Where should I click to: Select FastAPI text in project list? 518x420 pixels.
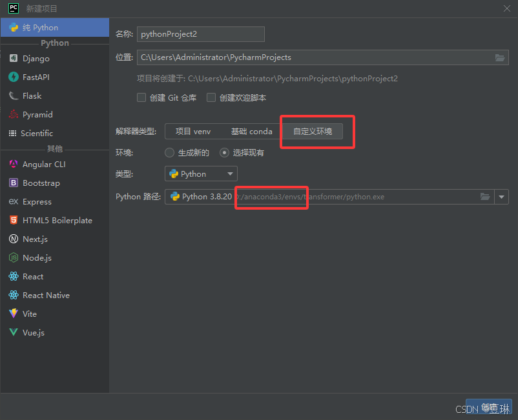tap(36, 77)
